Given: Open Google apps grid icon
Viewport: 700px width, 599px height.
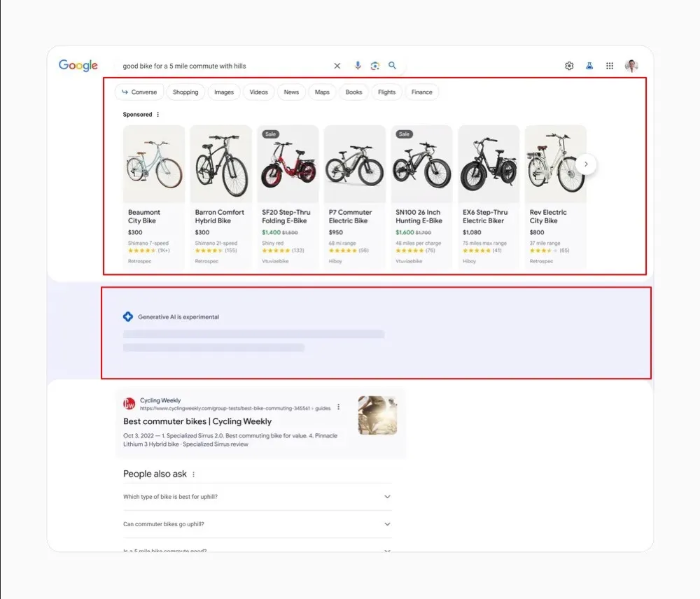Looking at the screenshot, I should tap(610, 66).
